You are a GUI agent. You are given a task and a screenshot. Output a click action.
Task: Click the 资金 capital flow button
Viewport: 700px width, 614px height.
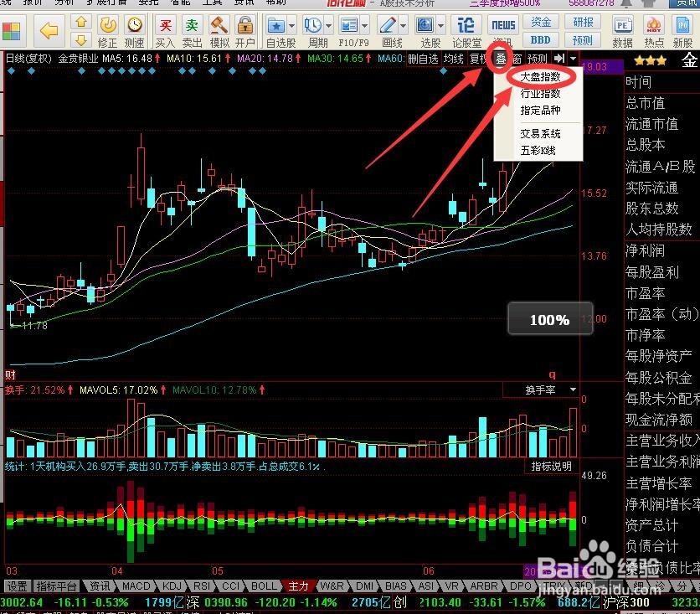541,22
